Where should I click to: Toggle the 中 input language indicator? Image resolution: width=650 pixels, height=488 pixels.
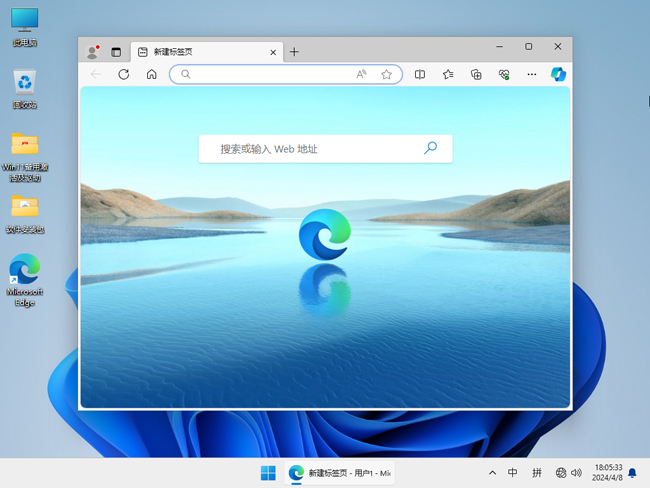(512, 473)
